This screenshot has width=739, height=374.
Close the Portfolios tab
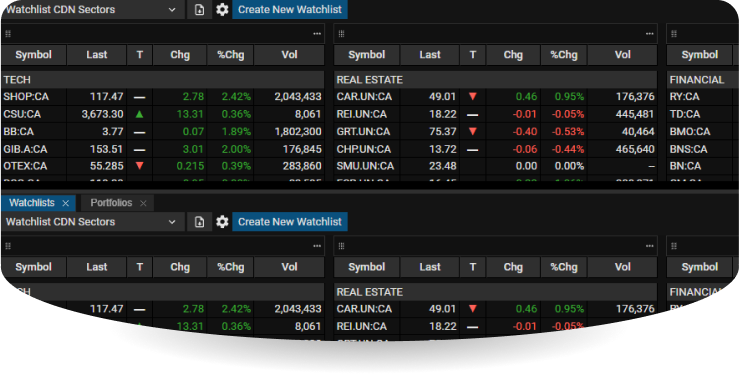point(143,203)
